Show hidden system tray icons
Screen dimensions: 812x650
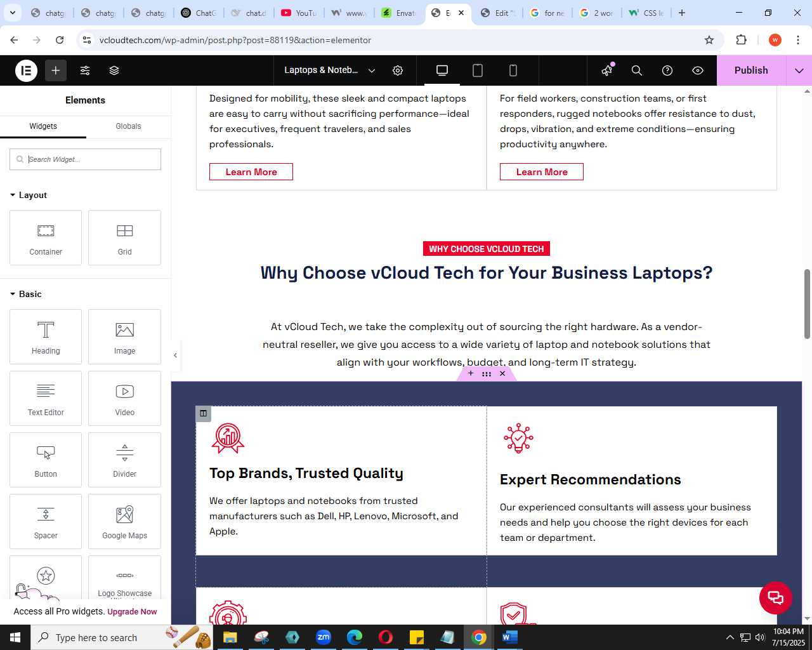coord(730,637)
